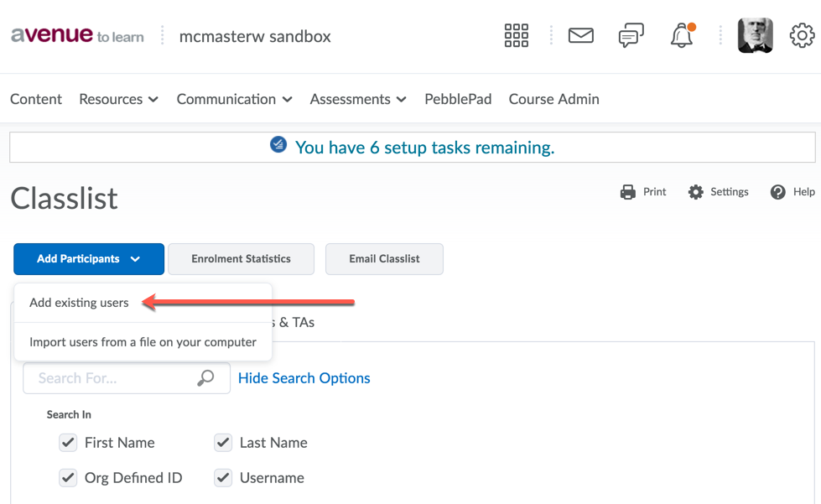
Task: Click the user profile avatar picture
Action: tap(755, 36)
